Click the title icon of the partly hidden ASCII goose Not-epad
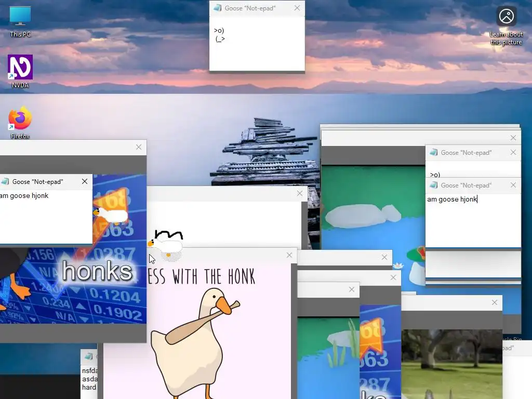The height and width of the screenshot is (399, 532). (x=434, y=152)
